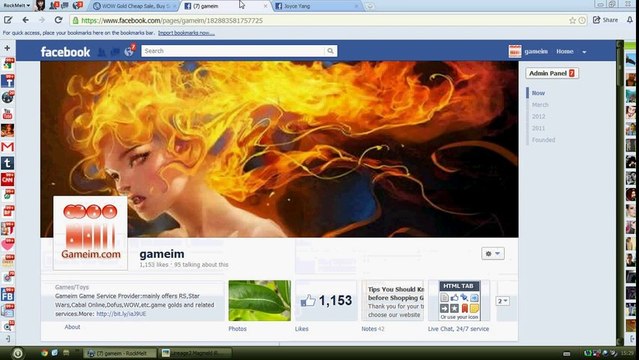Switch to WOW Gold Cheap Sale tab
The height and width of the screenshot is (360, 639).
coord(134,6)
